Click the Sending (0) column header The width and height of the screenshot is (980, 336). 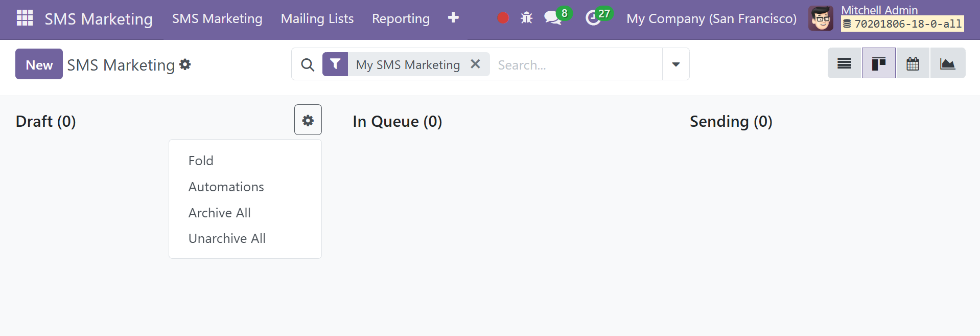731,122
